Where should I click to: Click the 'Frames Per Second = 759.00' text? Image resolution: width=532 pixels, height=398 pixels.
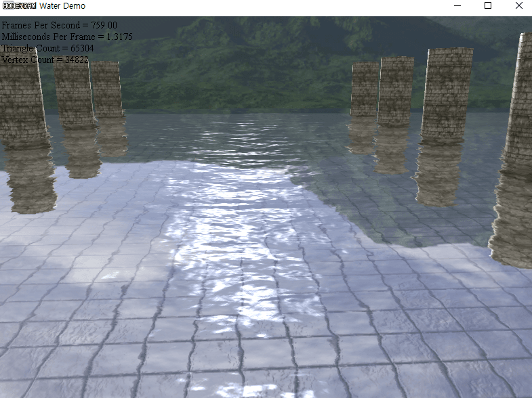click(60, 25)
